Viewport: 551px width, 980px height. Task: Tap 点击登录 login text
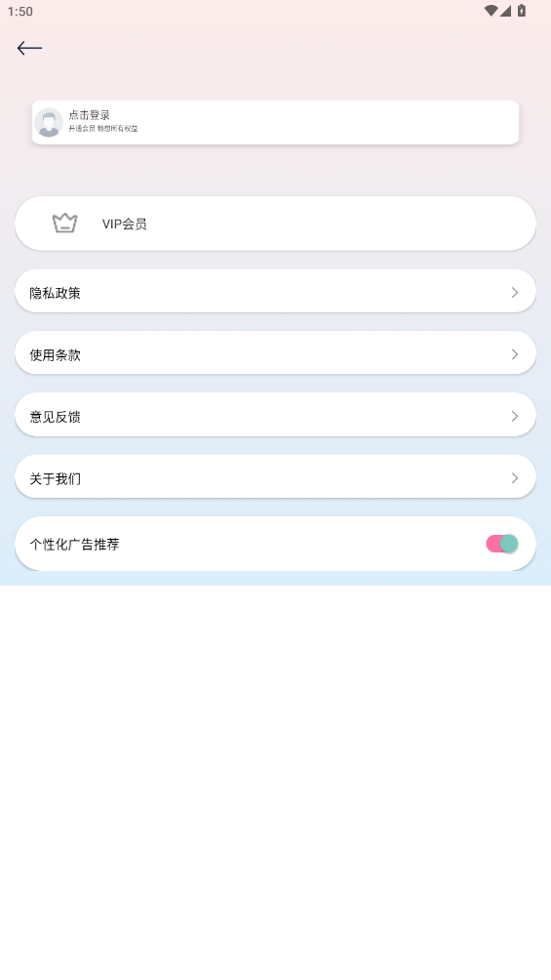click(x=90, y=115)
